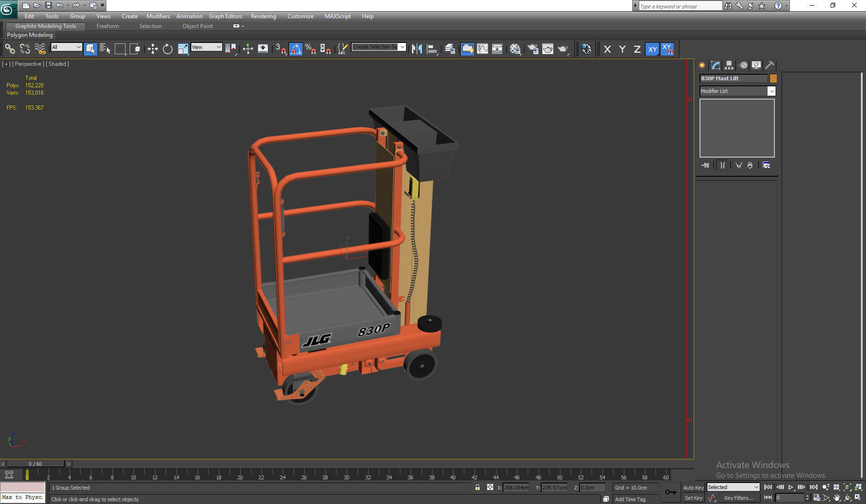Open the Layer Manager
866x504 pixels.
pyautogui.click(x=450, y=49)
